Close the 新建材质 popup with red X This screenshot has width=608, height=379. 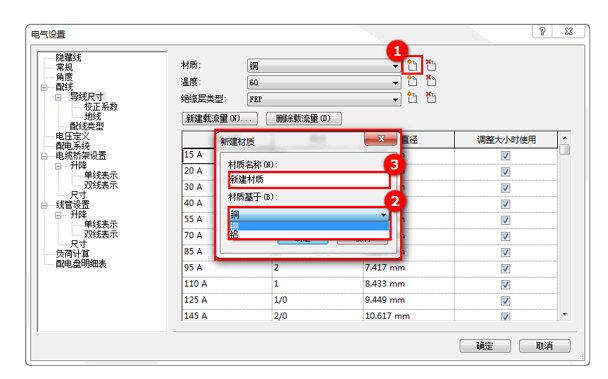coord(381,139)
